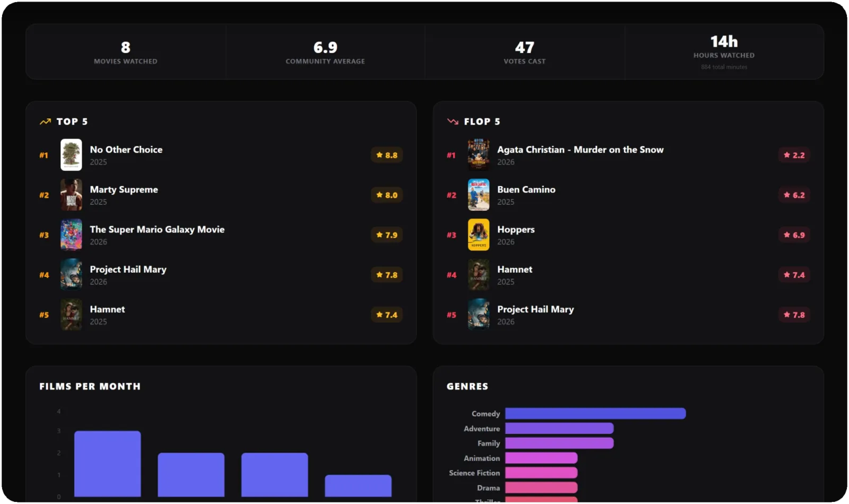
Task: Open the Buen Camino poster thumbnail
Action: [478, 195]
